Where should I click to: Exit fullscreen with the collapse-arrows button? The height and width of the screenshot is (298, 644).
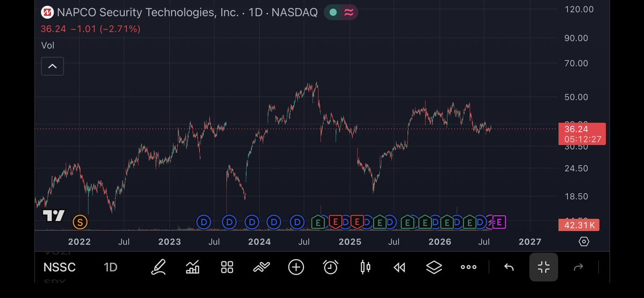click(x=544, y=267)
